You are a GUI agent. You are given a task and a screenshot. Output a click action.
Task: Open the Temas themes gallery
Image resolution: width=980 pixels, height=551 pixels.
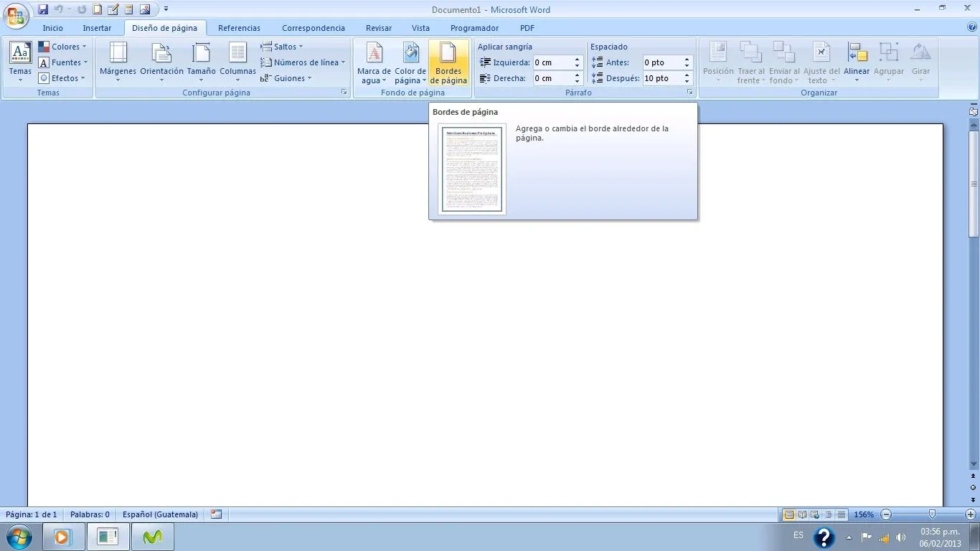click(x=20, y=62)
